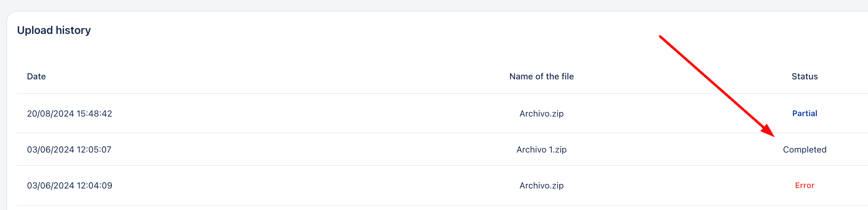Click the time 12:04:09
This screenshot has width=868, height=210.
pyautogui.click(x=94, y=186)
